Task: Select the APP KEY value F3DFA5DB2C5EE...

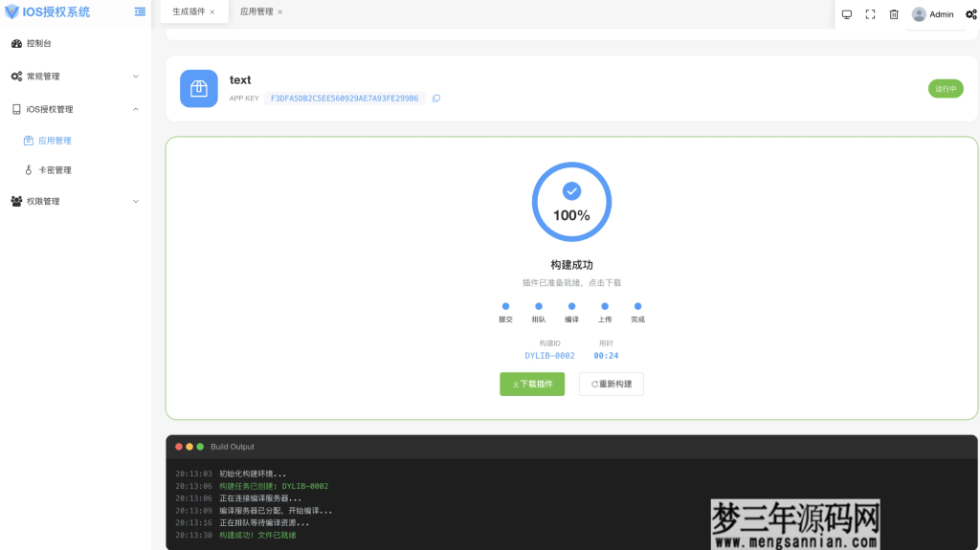Action: coord(345,99)
